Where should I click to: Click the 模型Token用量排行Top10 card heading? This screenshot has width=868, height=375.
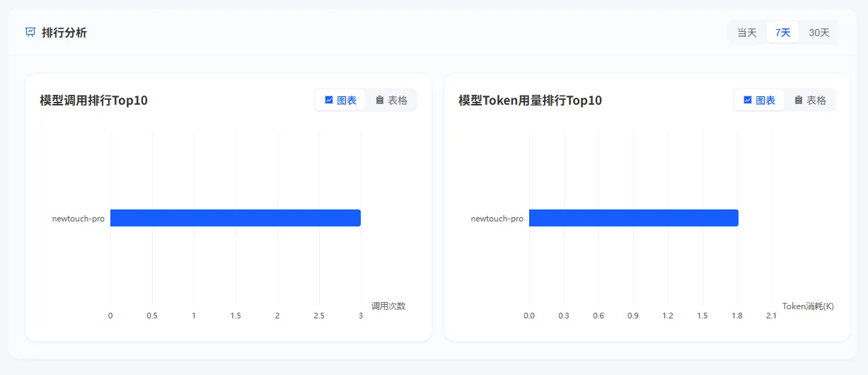point(530,100)
